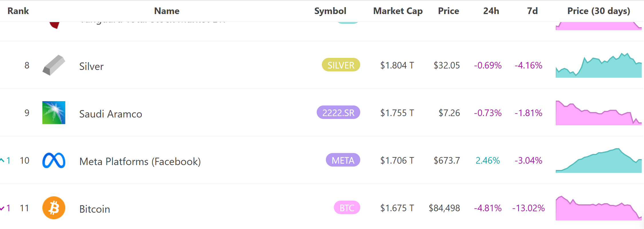The height and width of the screenshot is (229, 644).
Task: Sort by Market Cap header
Action: coord(398,11)
